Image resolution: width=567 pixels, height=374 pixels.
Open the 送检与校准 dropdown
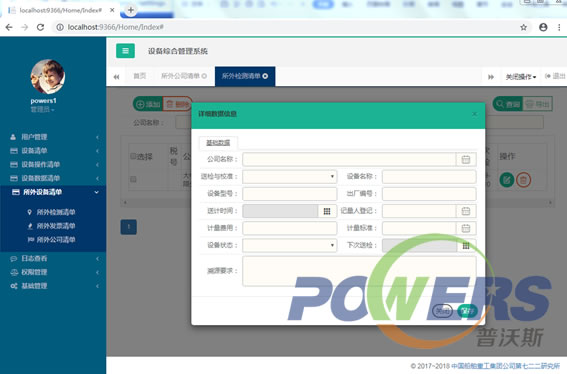click(290, 177)
